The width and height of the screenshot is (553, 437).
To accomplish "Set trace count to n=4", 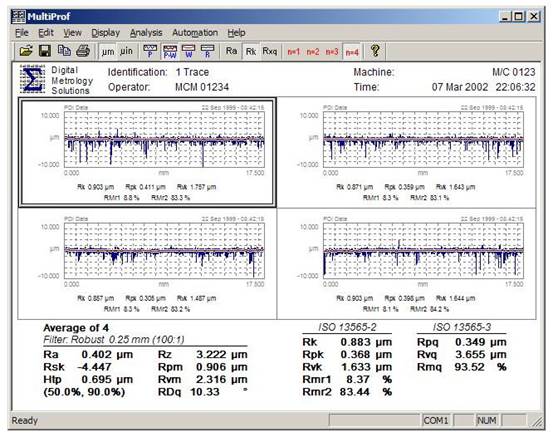I will pyautogui.click(x=352, y=52).
